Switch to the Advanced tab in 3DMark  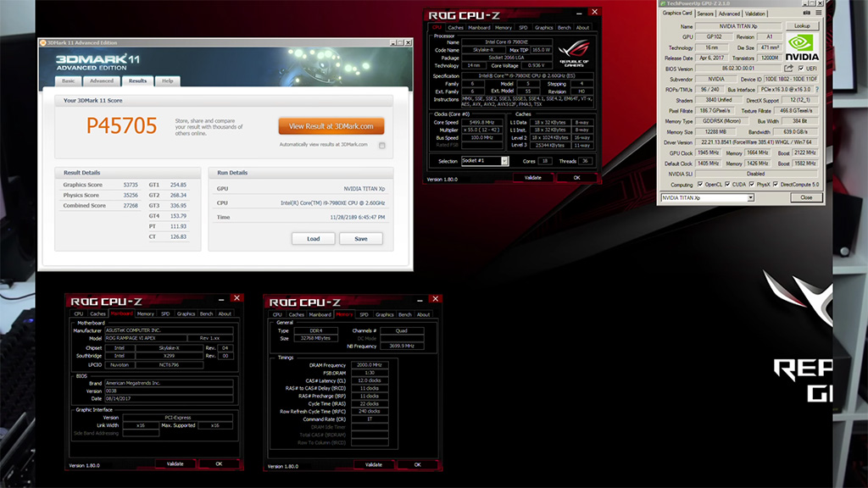point(102,80)
